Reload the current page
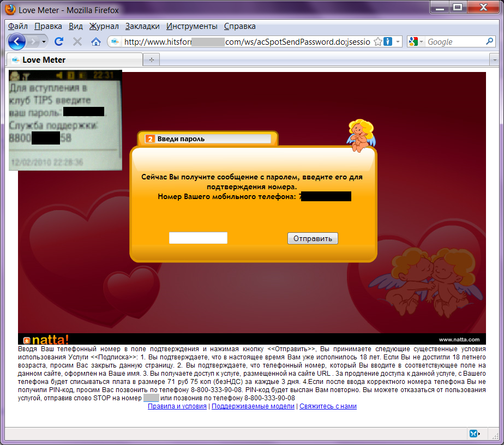 click(59, 41)
